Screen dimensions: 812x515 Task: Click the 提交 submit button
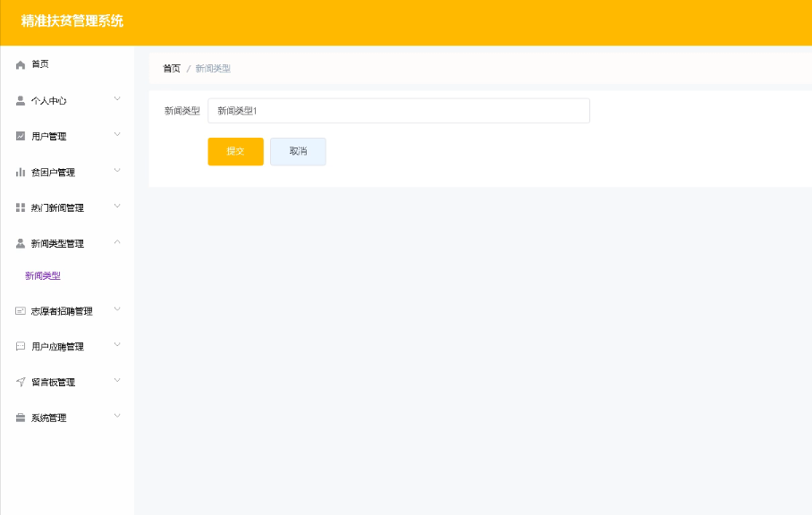235,152
